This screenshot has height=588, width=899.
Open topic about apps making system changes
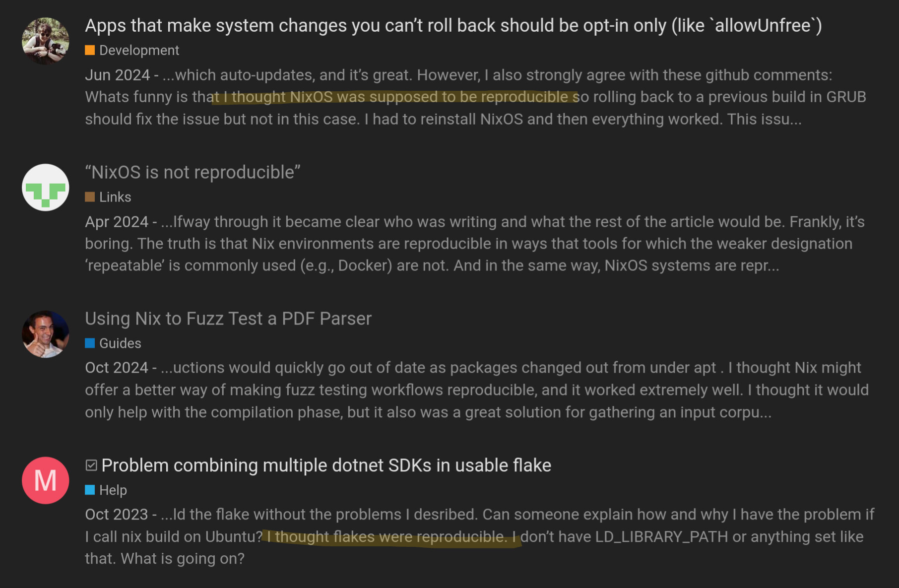click(x=453, y=25)
